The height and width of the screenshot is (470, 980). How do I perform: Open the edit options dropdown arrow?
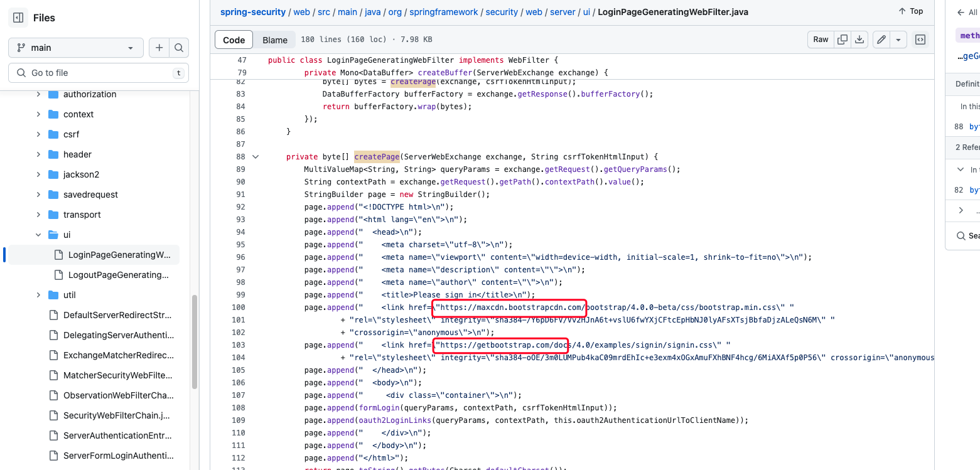pos(898,39)
